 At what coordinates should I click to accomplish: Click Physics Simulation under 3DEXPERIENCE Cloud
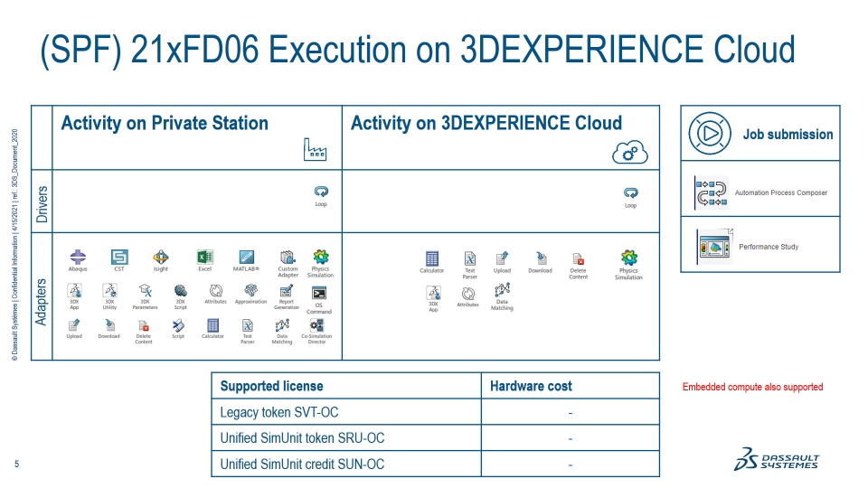pyautogui.click(x=629, y=258)
